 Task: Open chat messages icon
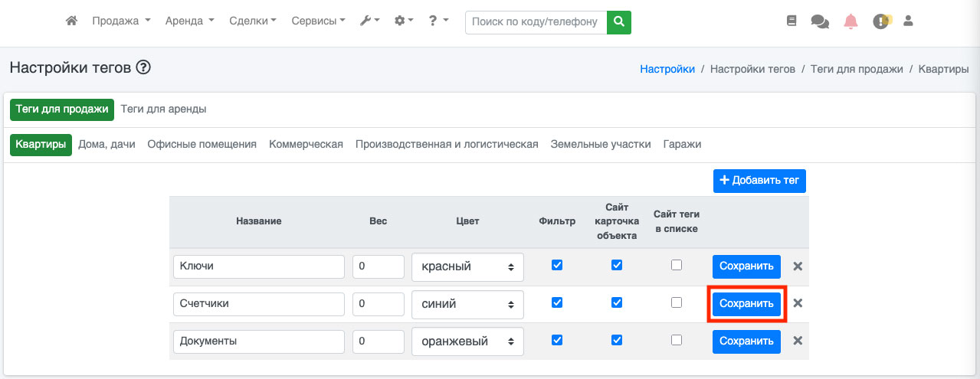point(820,22)
